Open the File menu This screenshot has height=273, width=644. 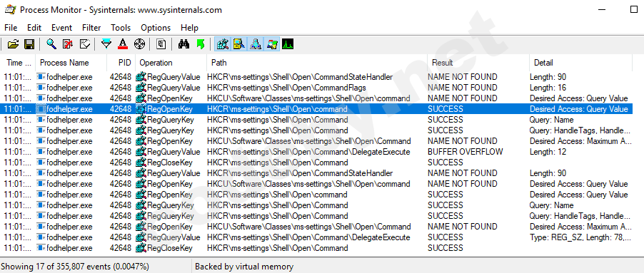click(11, 28)
